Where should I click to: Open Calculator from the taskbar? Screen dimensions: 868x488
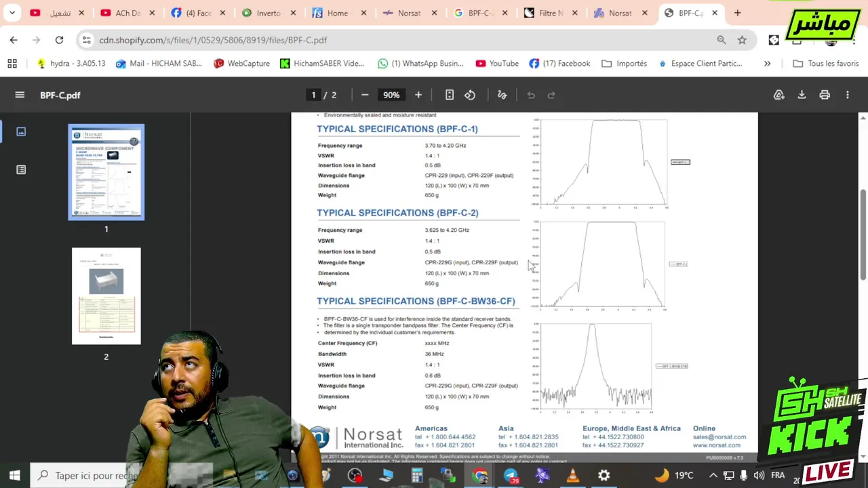pyautogui.click(x=417, y=475)
